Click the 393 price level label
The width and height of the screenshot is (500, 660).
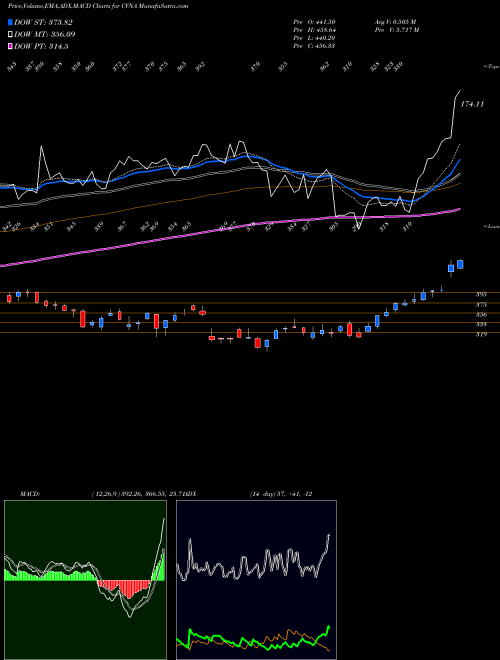[x=482, y=295]
